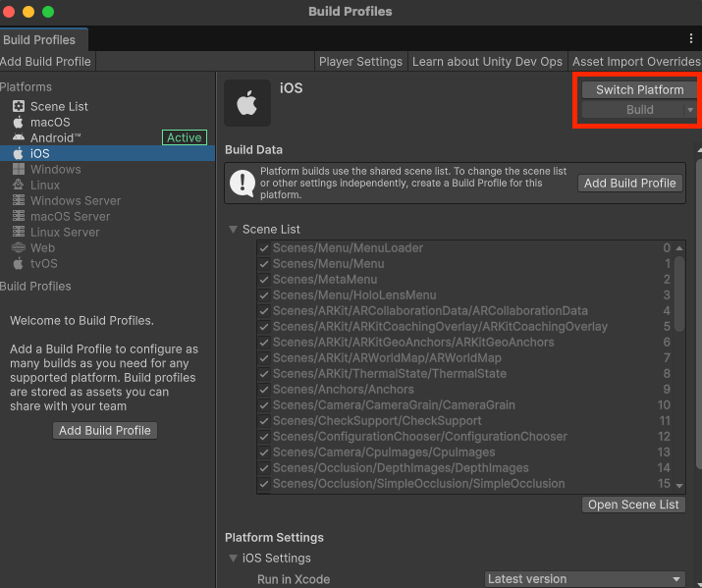Toggle CheckSupport scene checkbox
This screenshot has height=588, width=702.
click(x=264, y=421)
